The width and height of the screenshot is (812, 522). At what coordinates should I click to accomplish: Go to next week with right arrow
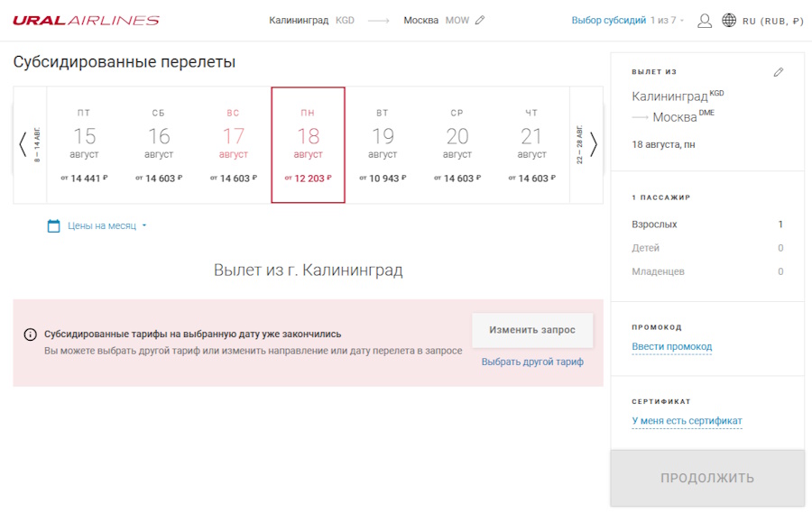point(593,144)
